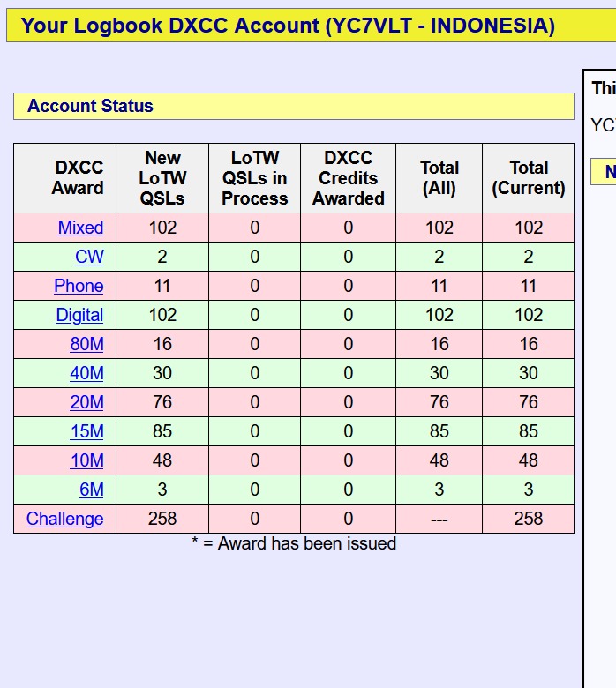Click the 15M Total (All) value 85
616x688 pixels.
coord(439,431)
